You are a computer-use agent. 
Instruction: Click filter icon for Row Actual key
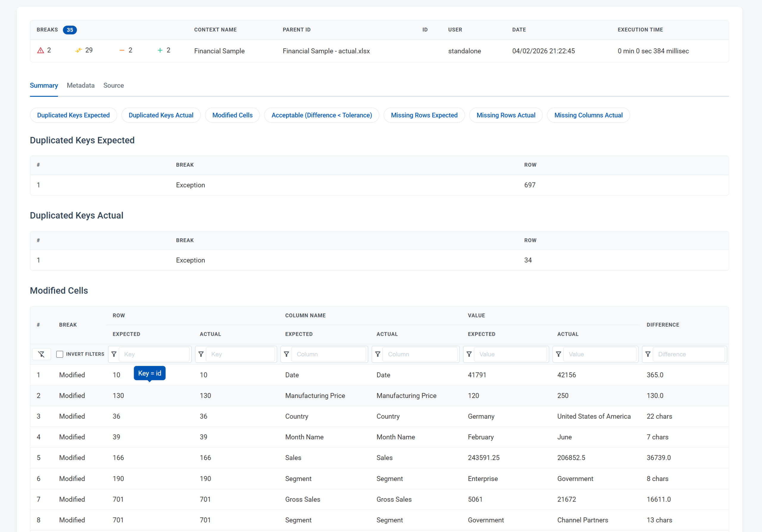(x=201, y=354)
